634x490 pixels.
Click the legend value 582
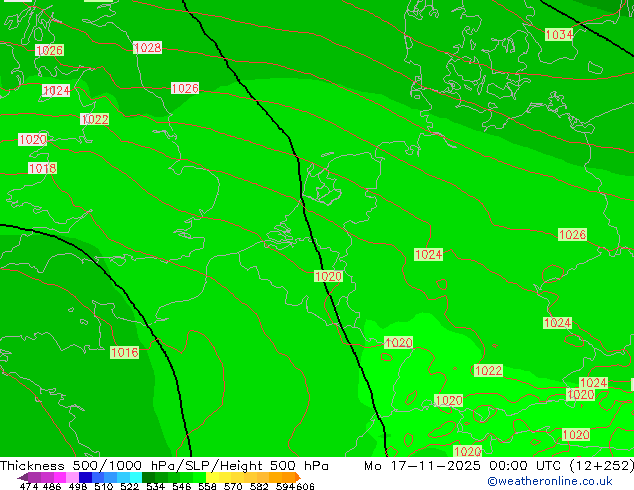[259, 486]
